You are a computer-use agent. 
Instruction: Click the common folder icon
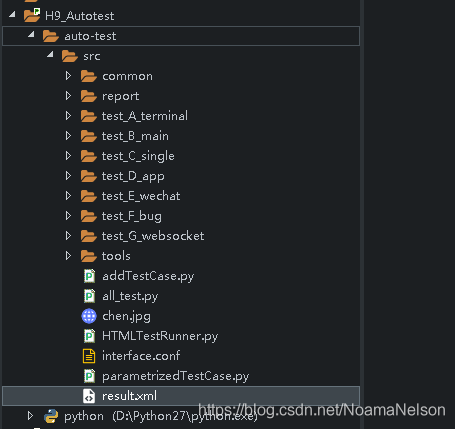89,76
